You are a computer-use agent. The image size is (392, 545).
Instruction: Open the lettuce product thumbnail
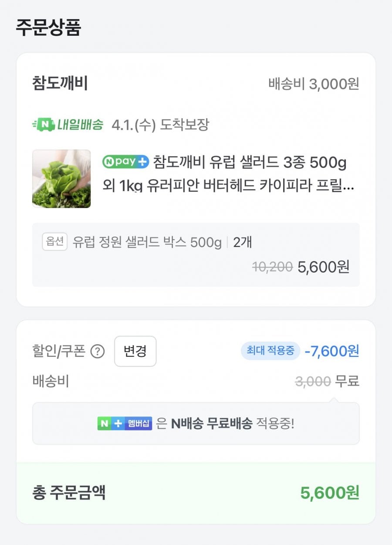click(x=61, y=179)
